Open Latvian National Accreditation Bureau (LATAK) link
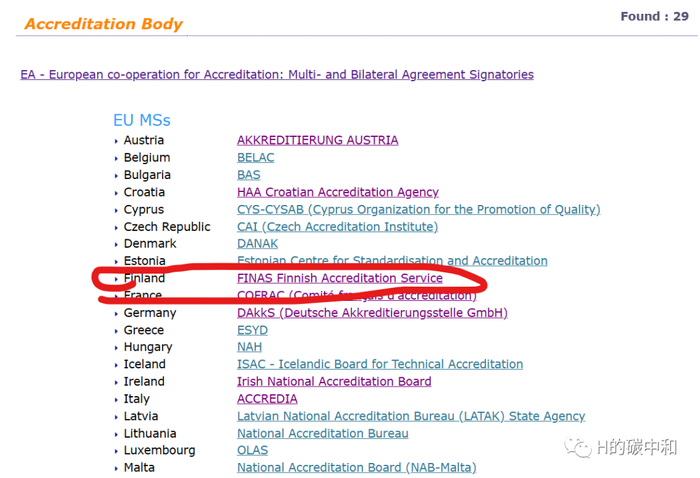700x478 pixels. 410,416
